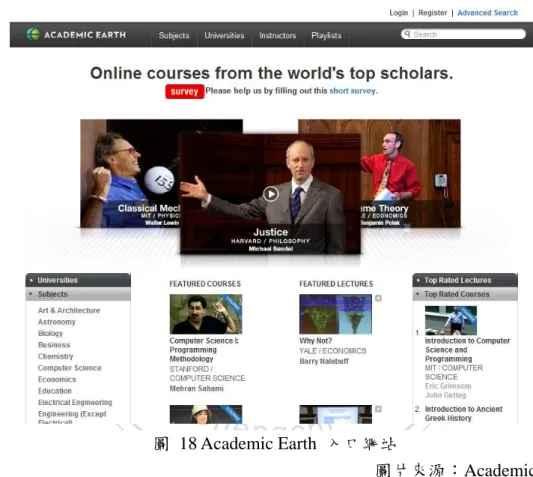
Task: Open the Instructors navigation menu
Action: [x=277, y=35]
